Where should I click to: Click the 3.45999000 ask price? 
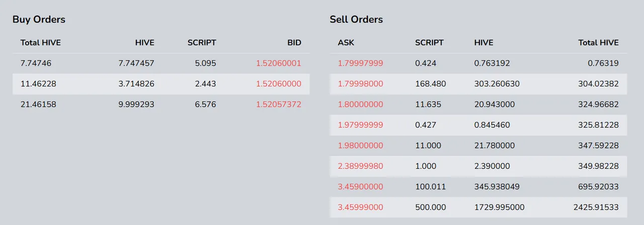tap(360, 207)
